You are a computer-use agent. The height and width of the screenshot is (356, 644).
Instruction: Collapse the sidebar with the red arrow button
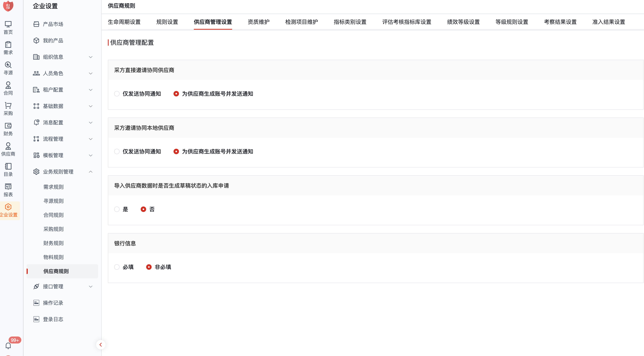click(x=101, y=345)
